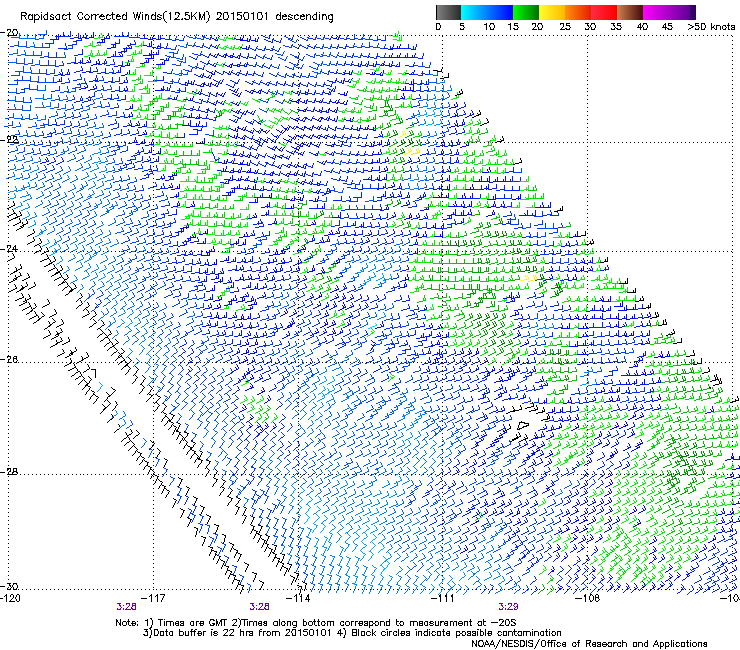
Task: Click the '-30' latitude axis label
Action: pyautogui.click(x=9, y=586)
